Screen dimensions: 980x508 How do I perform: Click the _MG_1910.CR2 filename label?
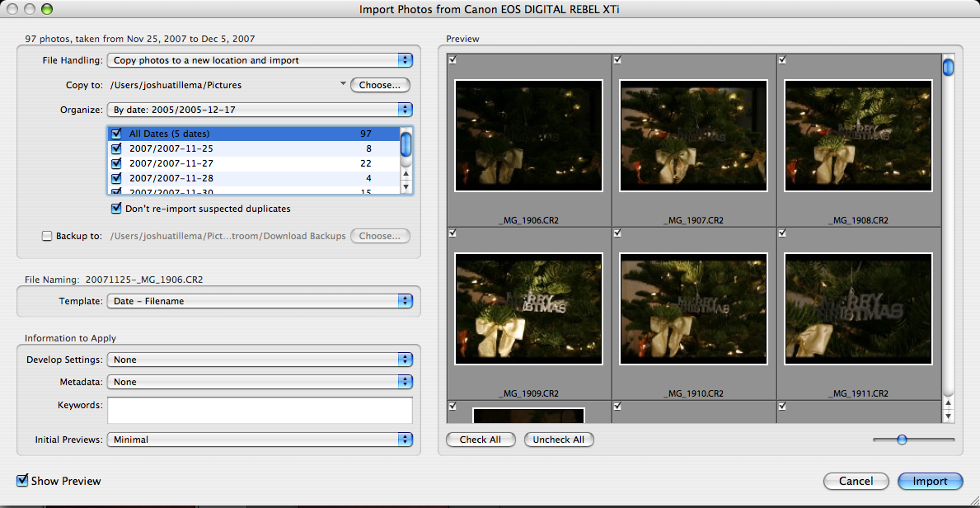[693, 393]
